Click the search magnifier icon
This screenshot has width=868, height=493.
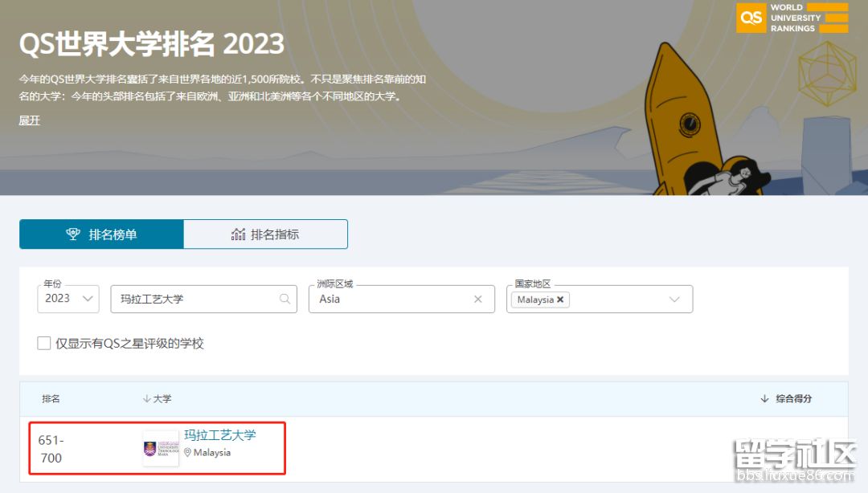[285, 299]
